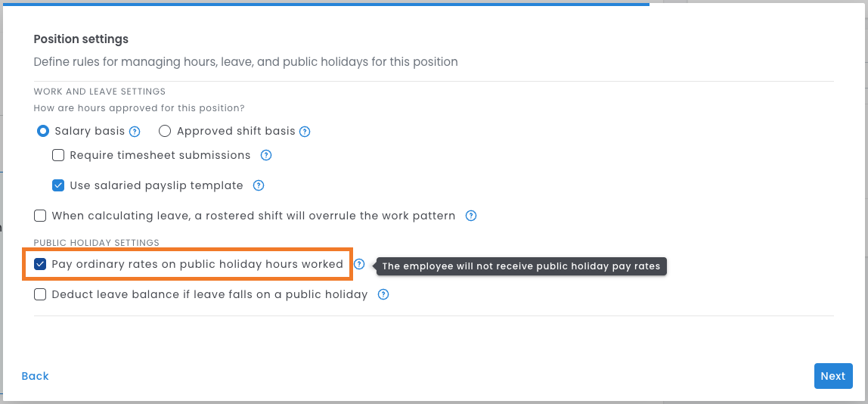Screen dimensions: 868x404
Task: Choose the Approved shift basis option
Action: [x=165, y=131]
